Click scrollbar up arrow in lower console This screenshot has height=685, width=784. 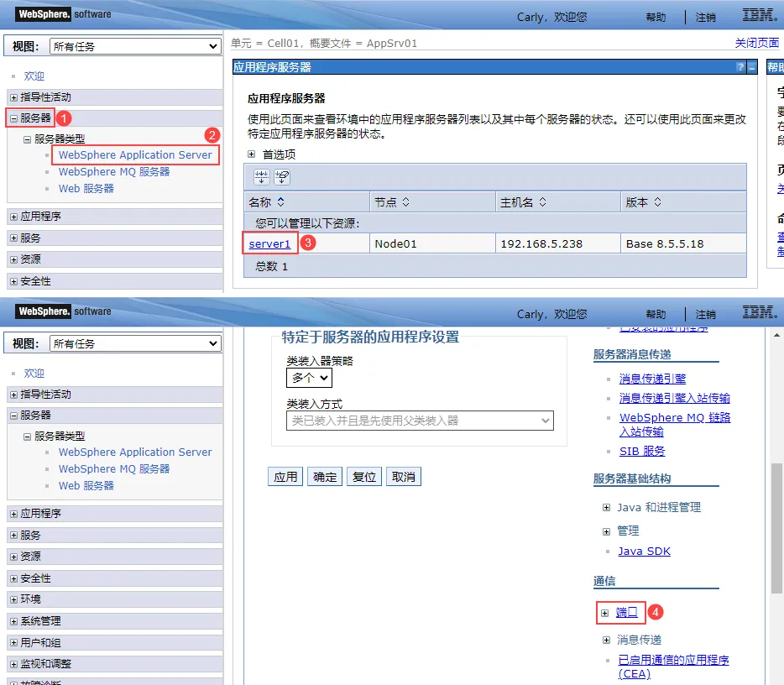point(776,336)
